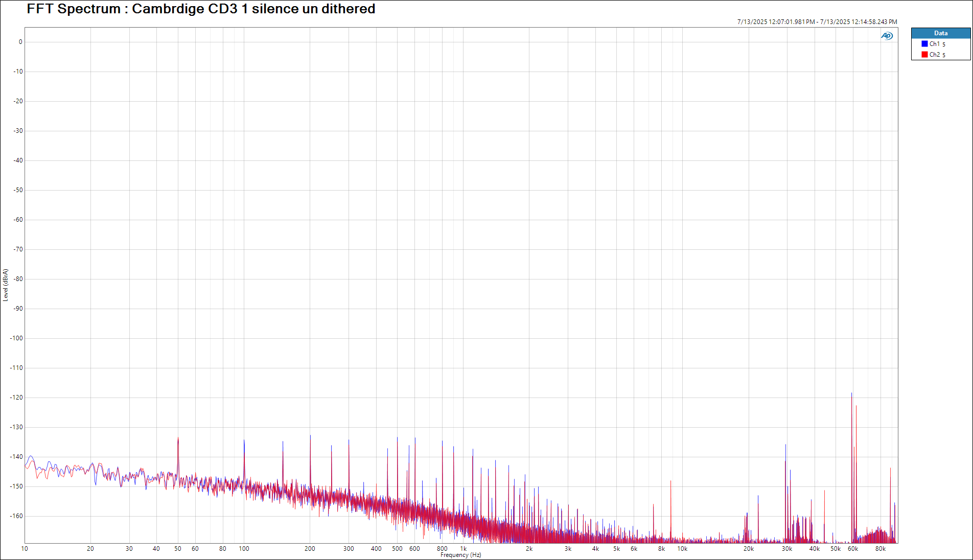Viewport: 973px width, 560px height.
Task: Click the 1k label on the frequency axis
Action: 464,549
